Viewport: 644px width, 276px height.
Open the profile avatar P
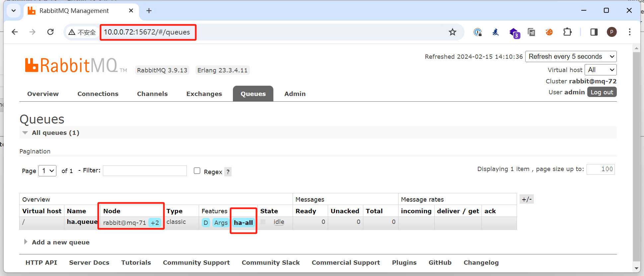(x=612, y=32)
